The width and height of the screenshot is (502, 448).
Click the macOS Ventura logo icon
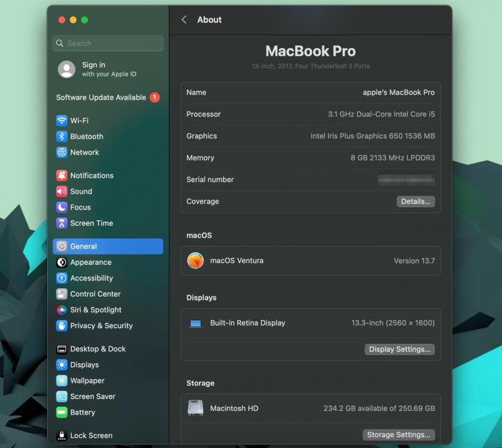coord(196,260)
